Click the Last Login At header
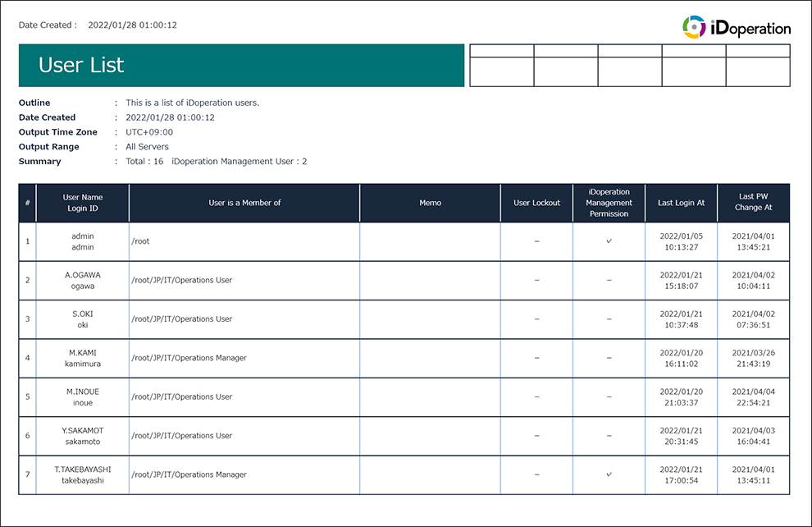 (681, 203)
